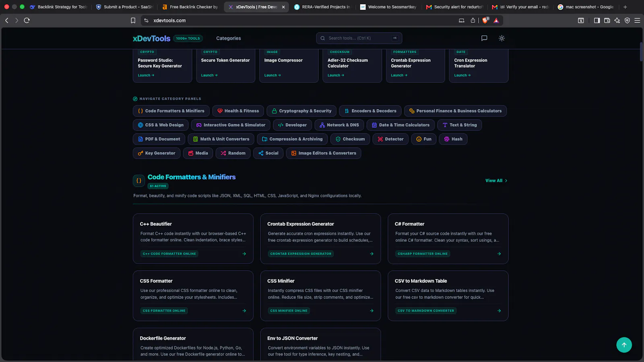The image size is (644, 362).
Task: Open the Brave Wallet icon
Action: 607,21
